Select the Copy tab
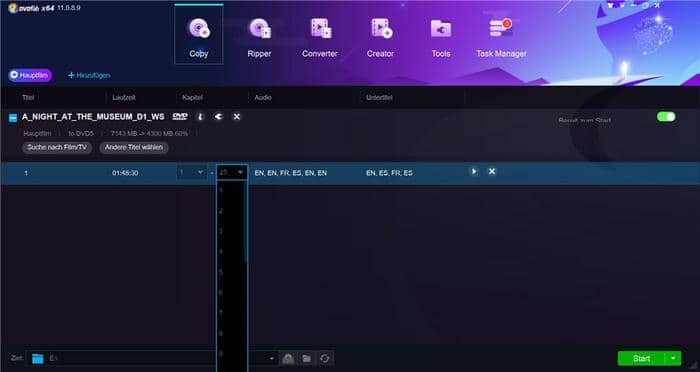This screenshot has height=372, width=700. 199,35
